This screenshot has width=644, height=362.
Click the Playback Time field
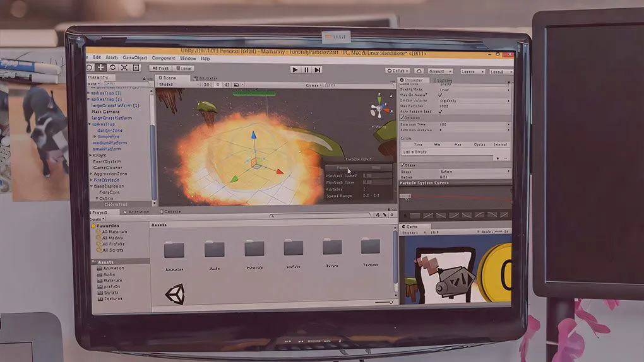pyautogui.click(x=378, y=182)
